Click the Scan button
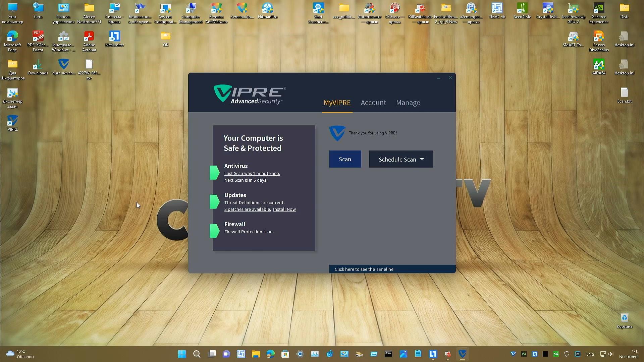The height and width of the screenshot is (362, 644). 345,159
